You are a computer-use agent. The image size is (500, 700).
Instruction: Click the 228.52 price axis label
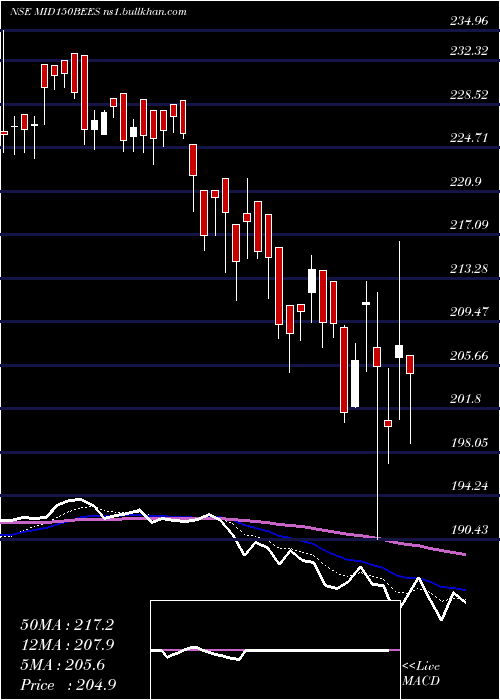(468, 95)
